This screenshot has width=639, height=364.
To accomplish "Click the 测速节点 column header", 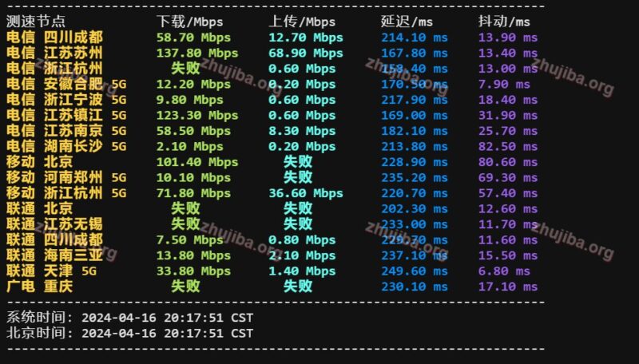I will click(36, 22).
